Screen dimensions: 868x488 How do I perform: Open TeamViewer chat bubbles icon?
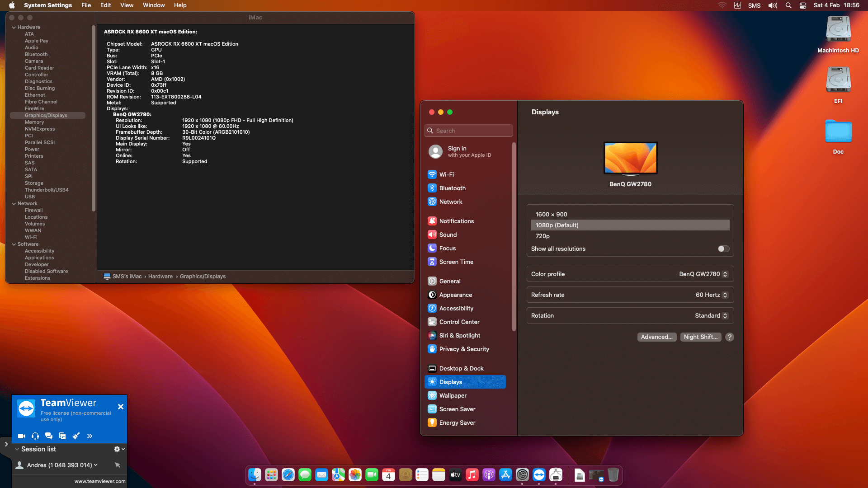(49, 436)
